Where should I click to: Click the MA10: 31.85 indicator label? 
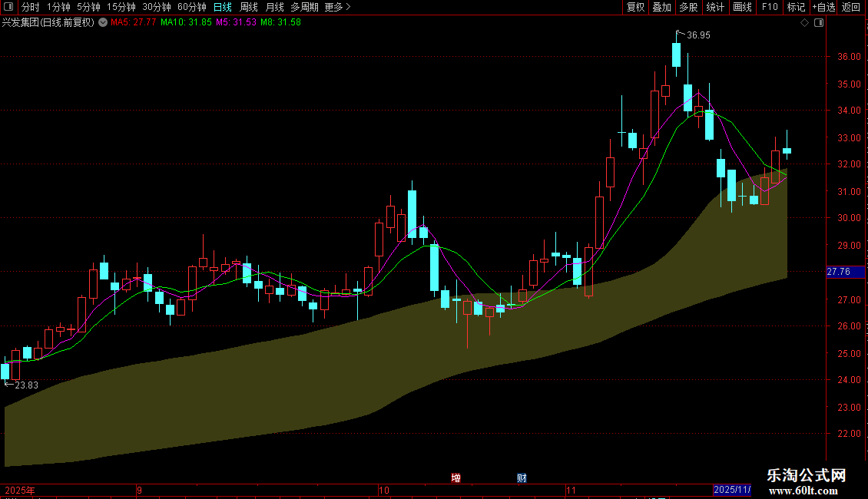click(186, 22)
